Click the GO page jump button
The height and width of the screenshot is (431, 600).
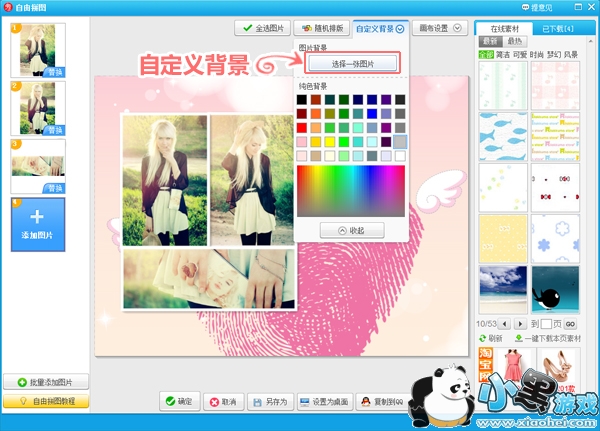pos(570,324)
